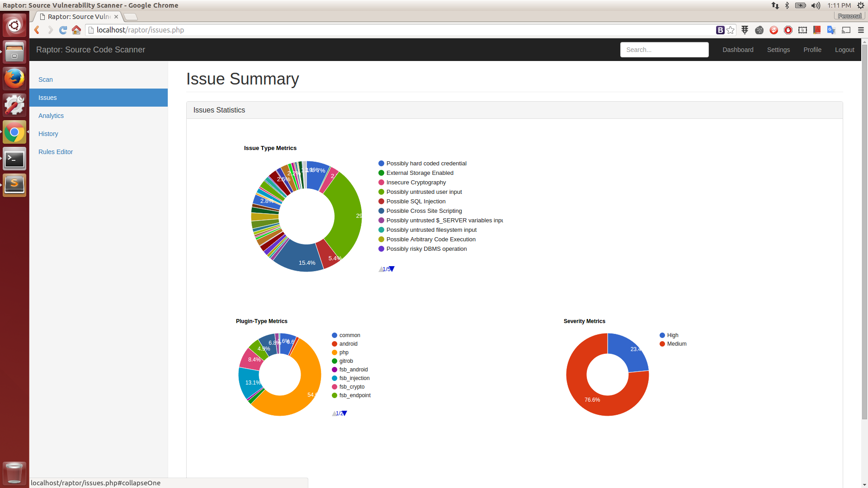
Task: Click the home button in the browser toolbar
Action: point(76,30)
